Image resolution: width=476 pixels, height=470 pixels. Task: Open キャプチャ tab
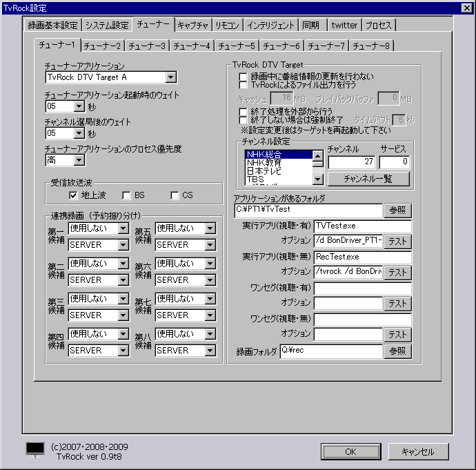pos(192,26)
